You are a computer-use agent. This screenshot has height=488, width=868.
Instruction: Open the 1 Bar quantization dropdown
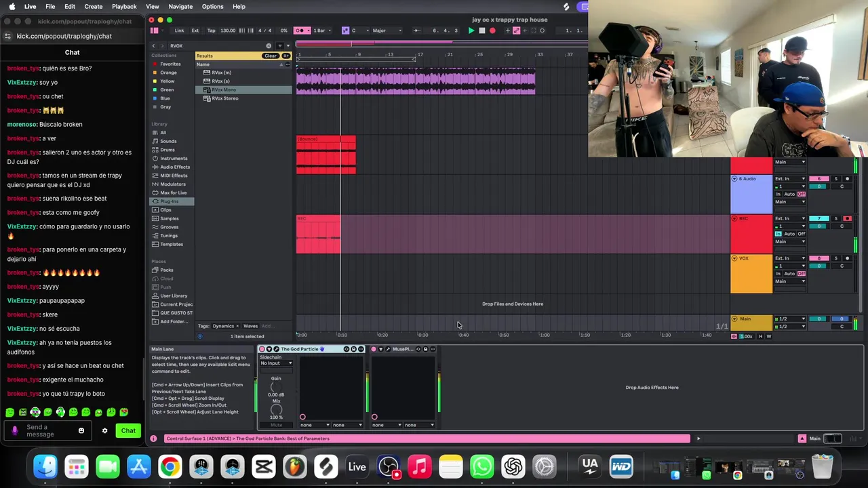click(x=321, y=30)
